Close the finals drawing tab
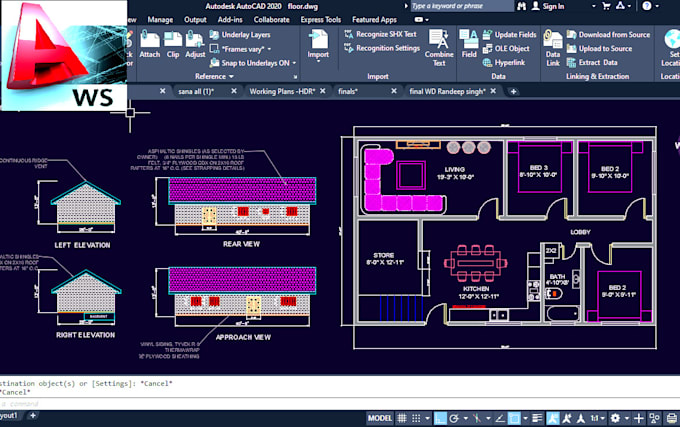Image resolution: width=680 pixels, height=427 pixels. (394, 91)
